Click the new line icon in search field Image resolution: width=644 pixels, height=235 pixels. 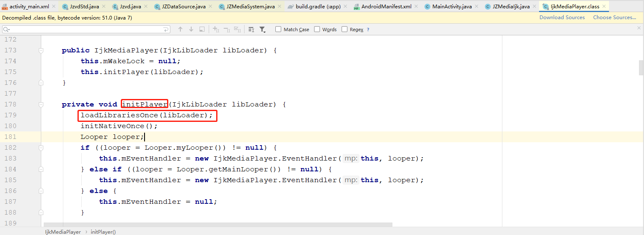[x=166, y=30]
